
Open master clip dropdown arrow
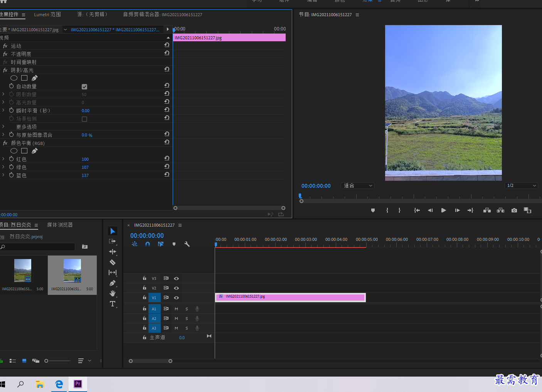65,29
